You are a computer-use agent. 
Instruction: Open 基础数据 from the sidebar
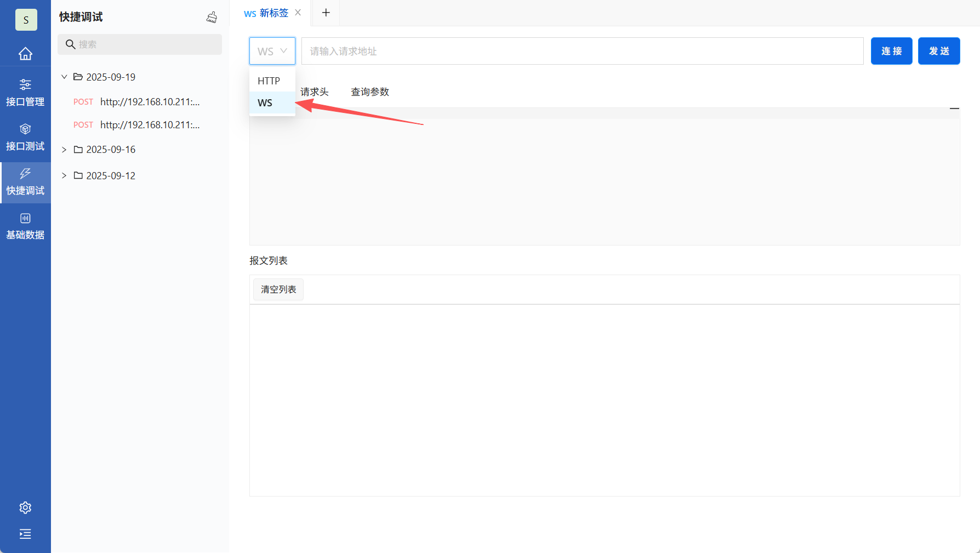(x=25, y=226)
